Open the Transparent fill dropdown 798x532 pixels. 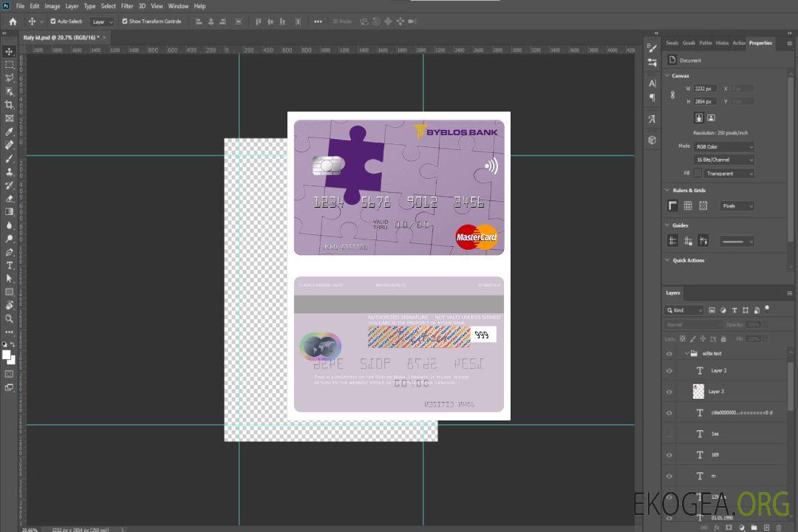coord(729,174)
